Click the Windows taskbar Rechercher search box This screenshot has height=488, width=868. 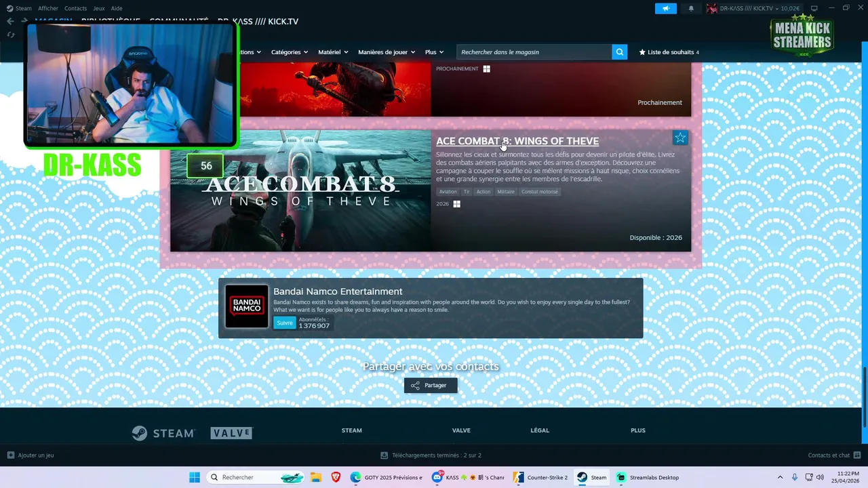coord(256,477)
